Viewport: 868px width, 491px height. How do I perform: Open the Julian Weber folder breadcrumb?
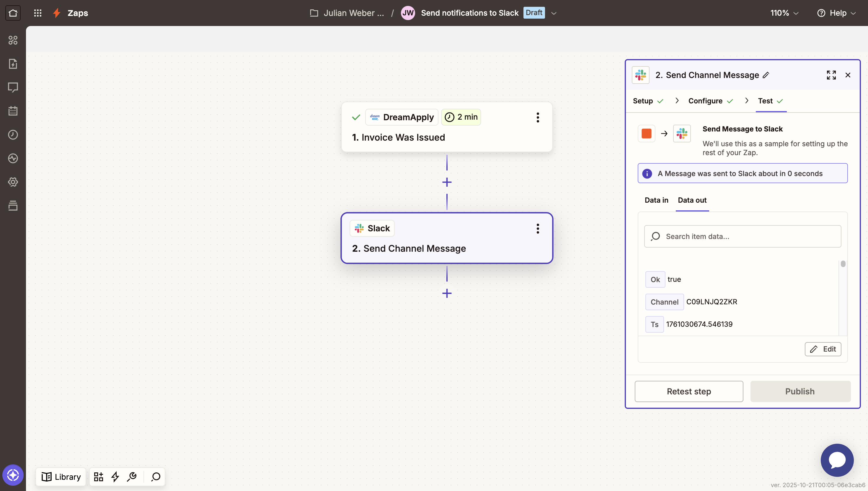click(347, 13)
